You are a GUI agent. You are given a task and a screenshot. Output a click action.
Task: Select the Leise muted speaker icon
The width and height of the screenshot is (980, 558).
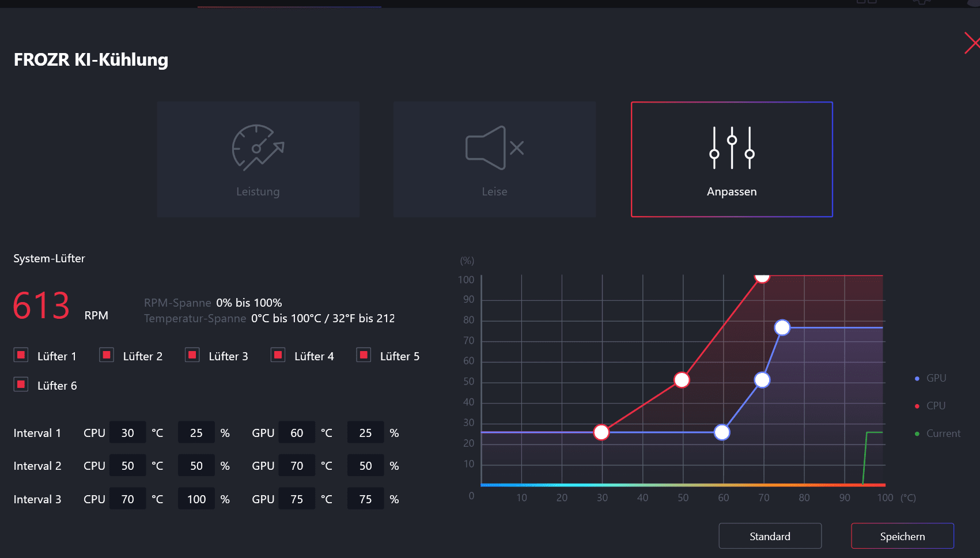pos(494,148)
